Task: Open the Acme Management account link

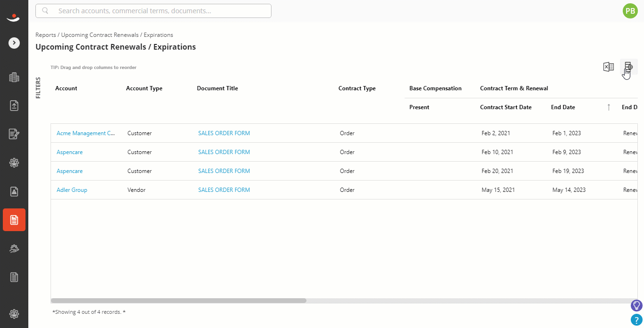Action: (86, 133)
